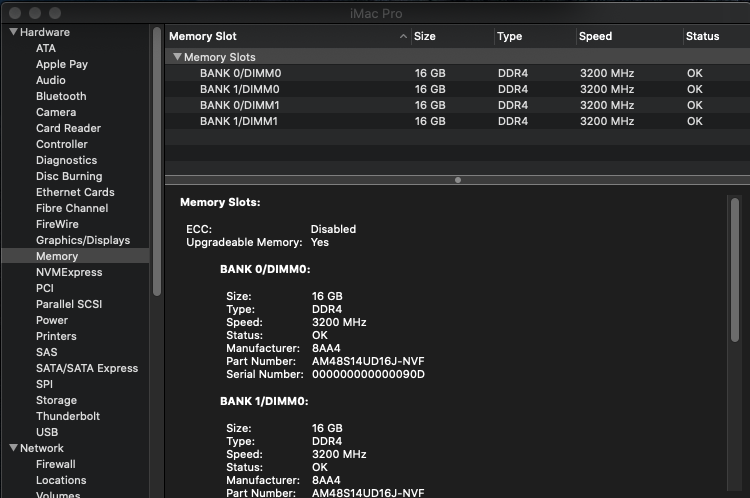Select the highlighted Memory sidebar item
The image size is (750, 498).
(75, 256)
